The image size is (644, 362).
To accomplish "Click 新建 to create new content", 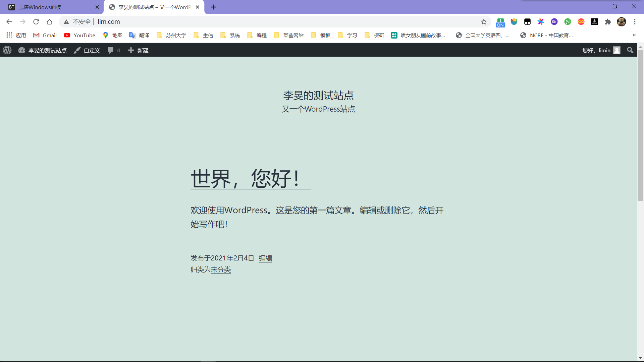I will 138,50.
